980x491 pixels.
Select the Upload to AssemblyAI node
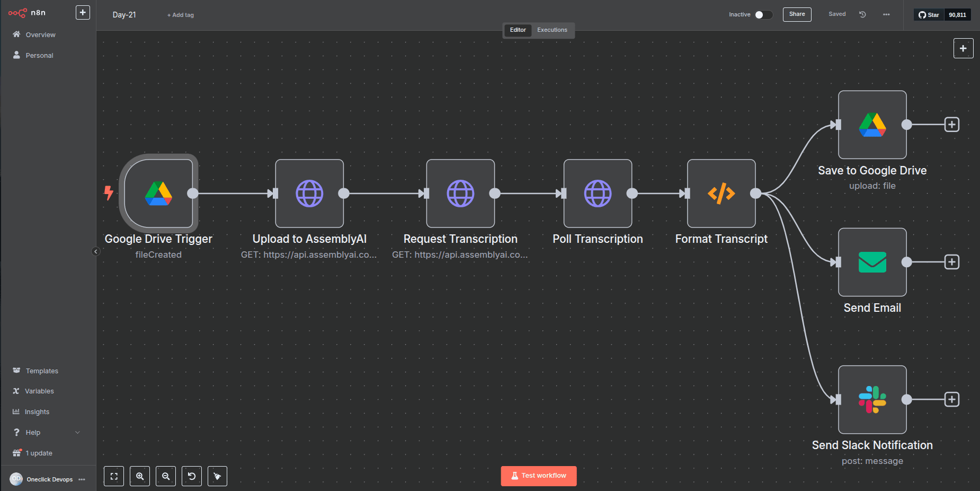tap(309, 194)
